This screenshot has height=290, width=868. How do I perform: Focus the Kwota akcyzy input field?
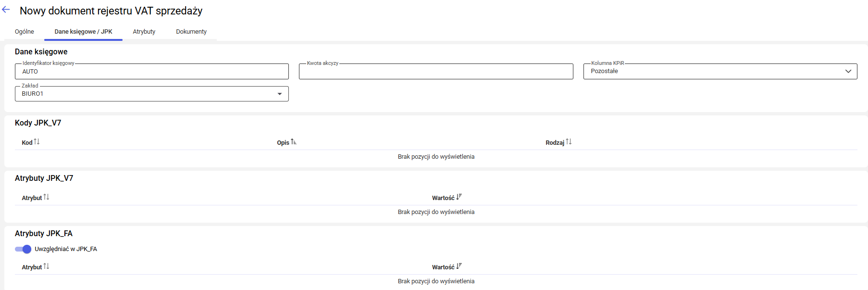pyautogui.click(x=435, y=72)
